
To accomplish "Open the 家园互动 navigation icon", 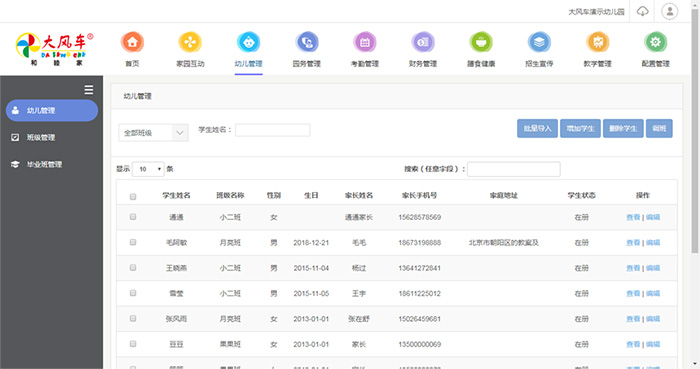I will (190, 42).
